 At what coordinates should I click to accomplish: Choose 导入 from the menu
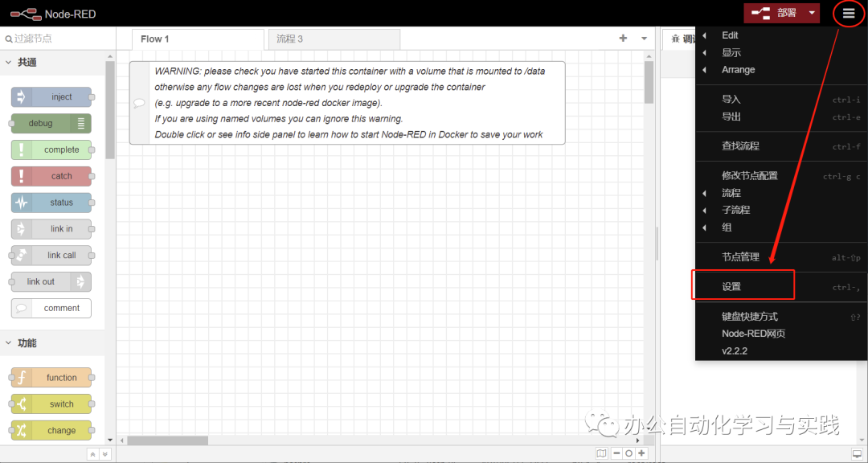[780, 99]
